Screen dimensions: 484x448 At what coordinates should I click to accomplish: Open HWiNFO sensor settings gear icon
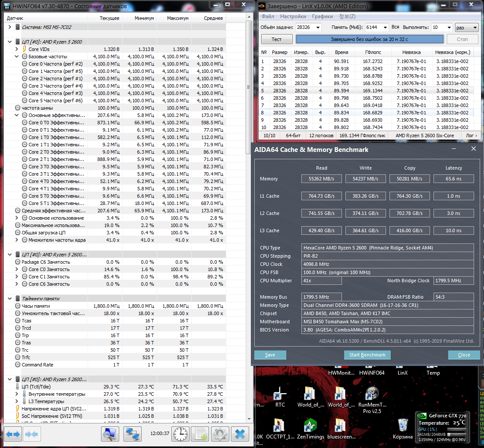click(220, 434)
